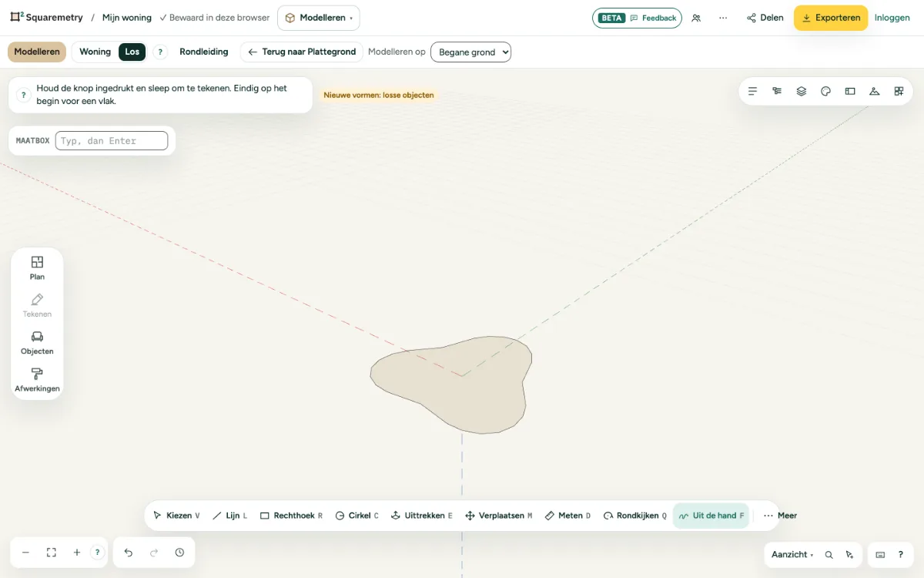The image size is (924, 578).
Task: Open the layers stack panel icon
Action: (802, 91)
